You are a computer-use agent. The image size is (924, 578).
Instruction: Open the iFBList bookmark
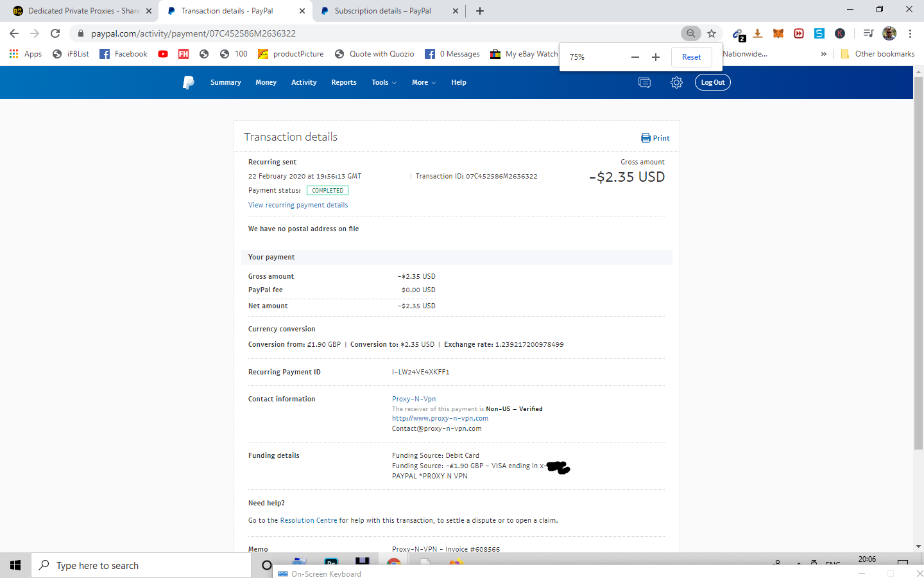point(71,54)
